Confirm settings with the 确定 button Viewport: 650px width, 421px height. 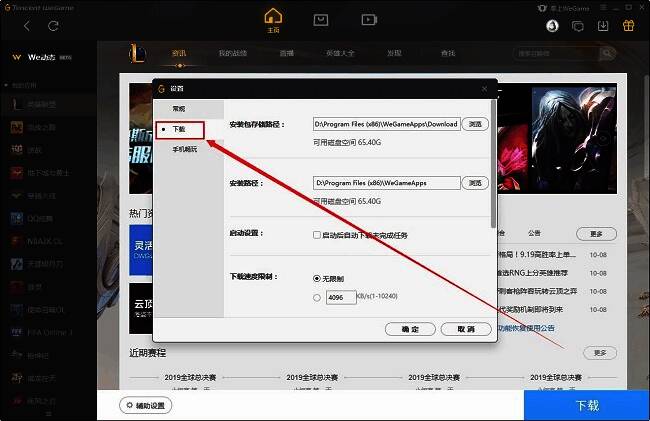click(x=410, y=328)
